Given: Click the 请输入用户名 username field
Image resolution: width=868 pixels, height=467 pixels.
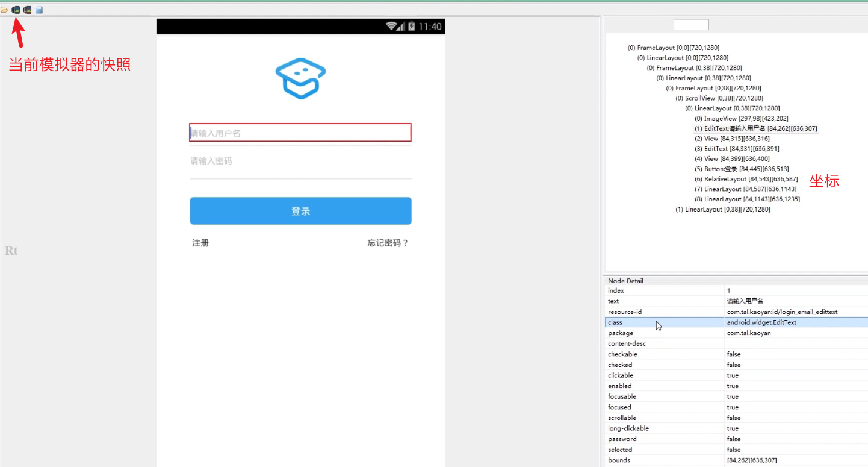Looking at the screenshot, I should click(300, 133).
